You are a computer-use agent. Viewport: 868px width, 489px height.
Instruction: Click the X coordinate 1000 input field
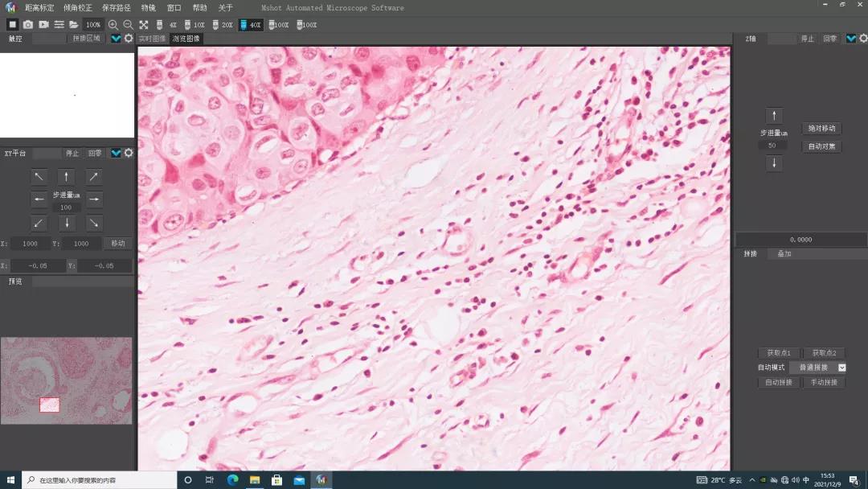click(x=31, y=243)
